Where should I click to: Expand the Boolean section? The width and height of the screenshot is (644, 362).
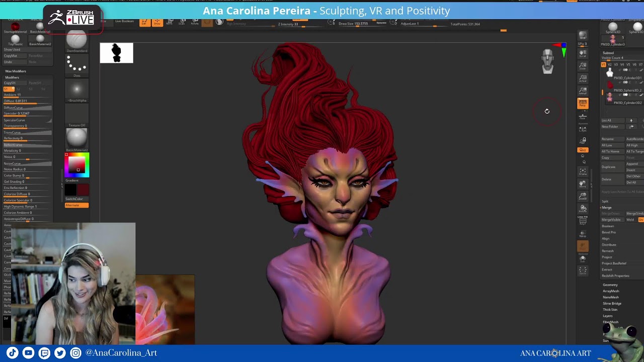click(x=608, y=226)
